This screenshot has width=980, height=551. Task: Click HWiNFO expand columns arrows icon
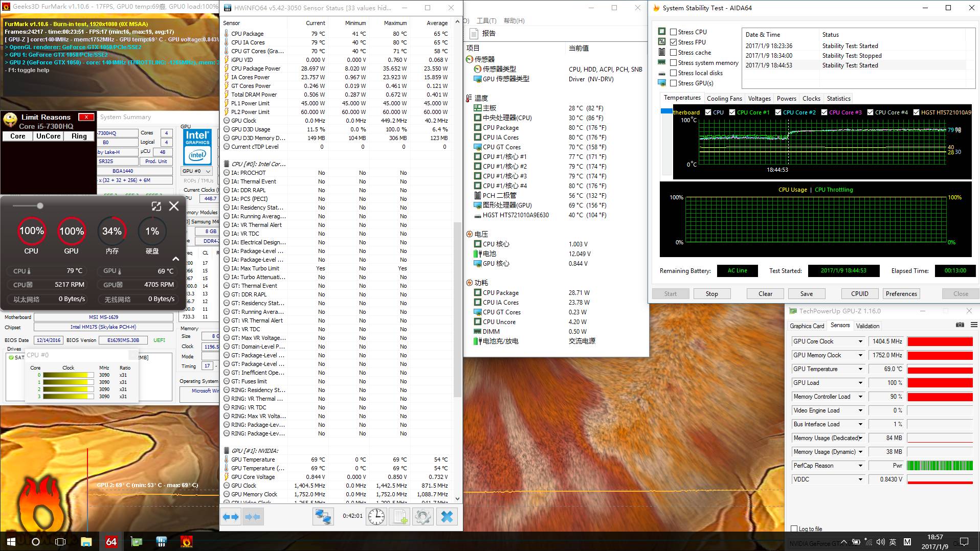click(231, 517)
